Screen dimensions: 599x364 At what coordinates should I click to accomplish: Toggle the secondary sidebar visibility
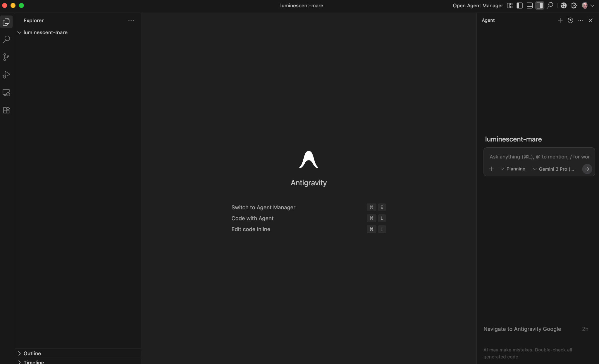540,6
